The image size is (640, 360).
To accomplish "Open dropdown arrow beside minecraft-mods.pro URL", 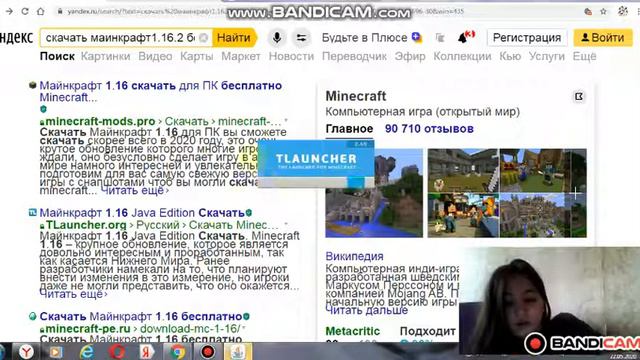I will point(286,121).
